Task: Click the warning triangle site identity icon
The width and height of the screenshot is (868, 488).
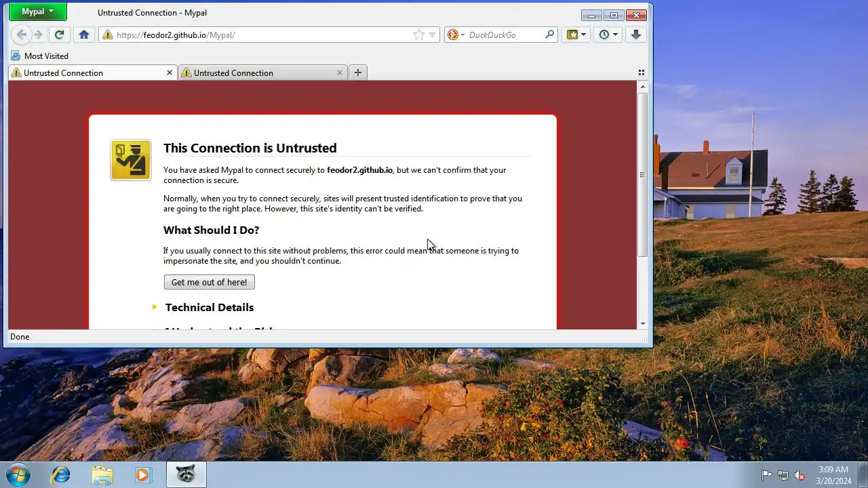Action: point(107,35)
